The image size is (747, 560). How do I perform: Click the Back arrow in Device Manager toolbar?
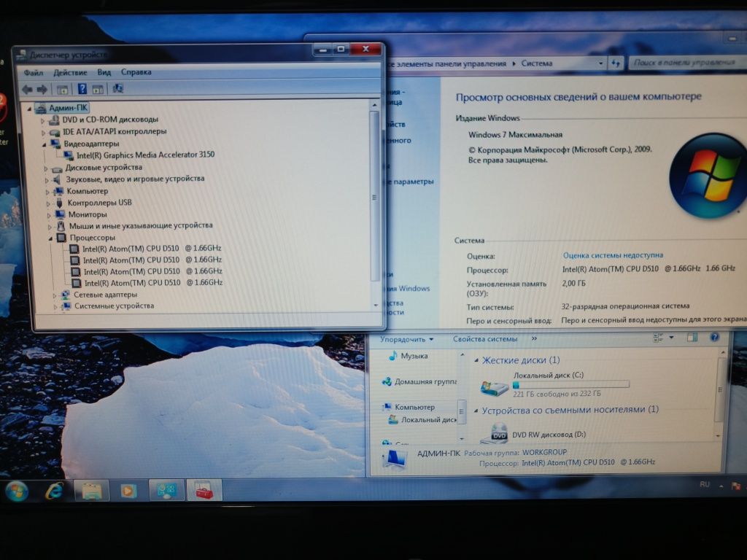click(x=28, y=89)
